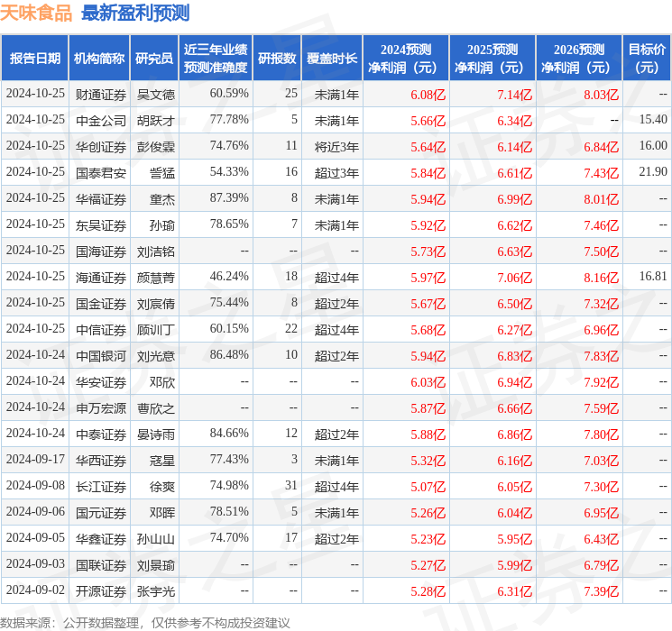Click the 覆盖时长 column header
The height and width of the screenshot is (631, 672).
(332, 58)
